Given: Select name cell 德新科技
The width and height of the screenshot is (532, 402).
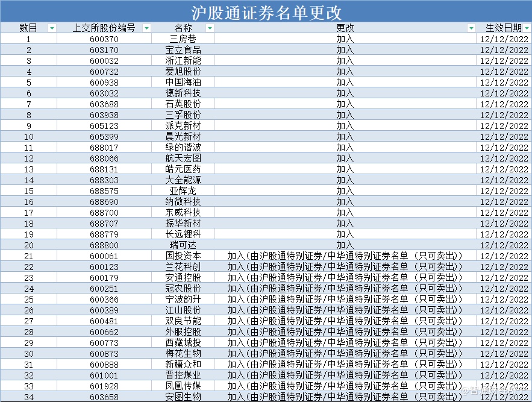Looking at the screenshot, I should click(x=183, y=93).
